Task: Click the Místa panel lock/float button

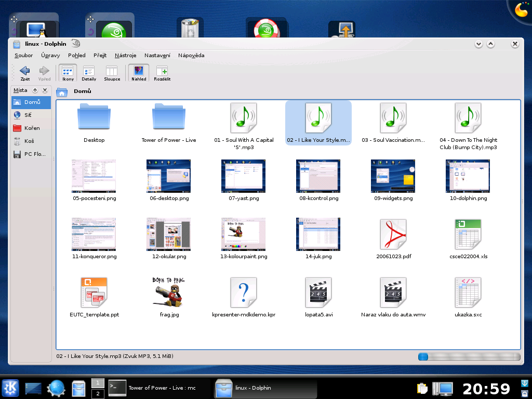Action: tap(35, 90)
